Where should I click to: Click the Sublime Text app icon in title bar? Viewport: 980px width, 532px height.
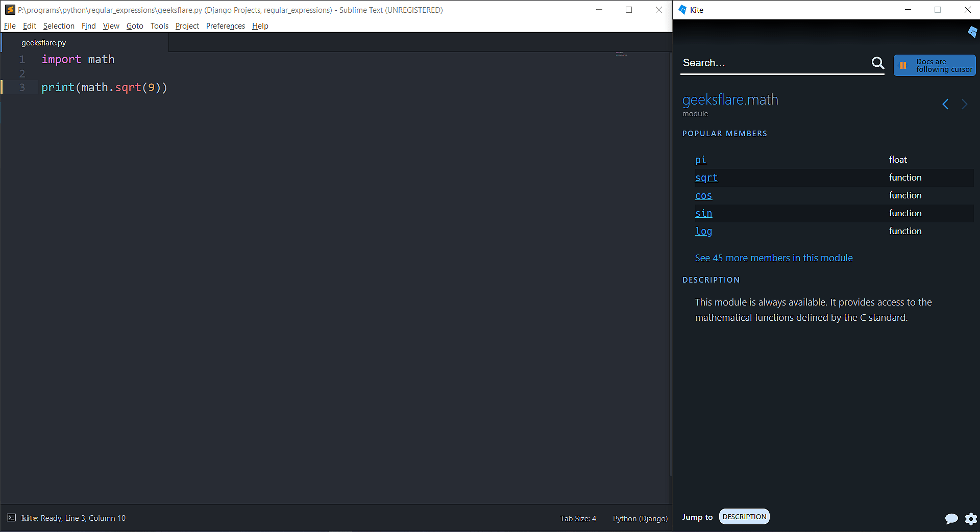click(10, 10)
